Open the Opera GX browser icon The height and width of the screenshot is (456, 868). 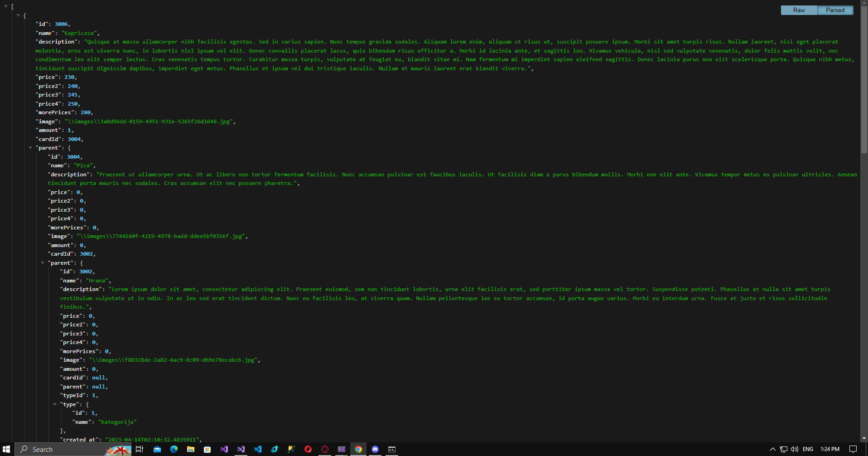[x=325, y=449]
